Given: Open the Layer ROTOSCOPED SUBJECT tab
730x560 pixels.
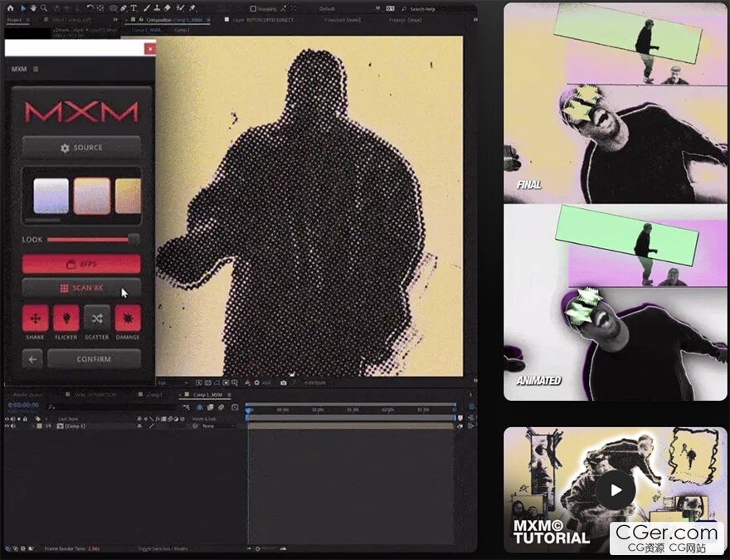Looking at the screenshot, I should 259,20.
